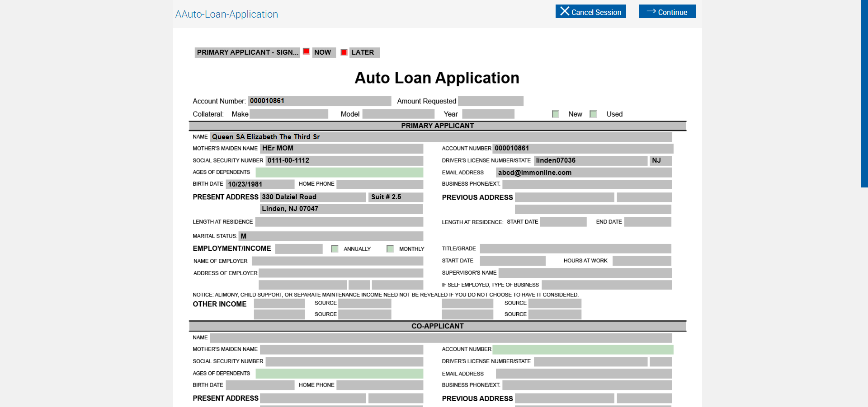The height and width of the screenshot is (407, 868).
Task: Click the Amount Requested field
Action: coord(491,101)
